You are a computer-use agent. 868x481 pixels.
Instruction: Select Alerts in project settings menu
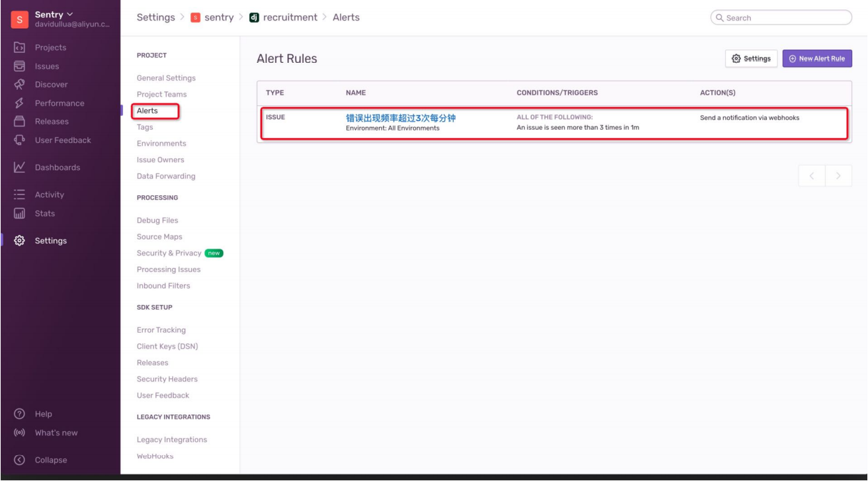click(148, 110)
